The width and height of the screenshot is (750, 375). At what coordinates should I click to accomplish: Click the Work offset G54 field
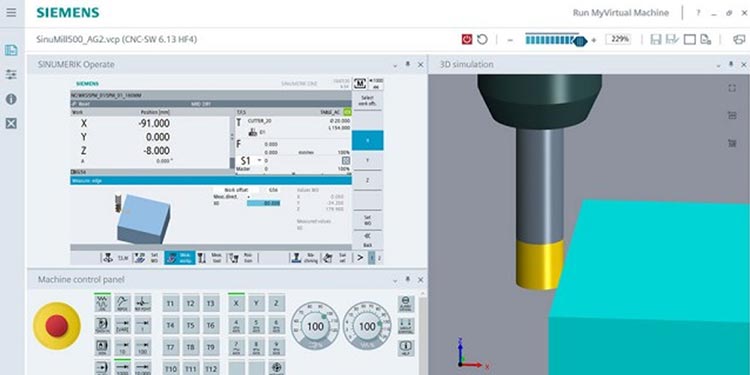pyautogui.click(x=270, y=190)
